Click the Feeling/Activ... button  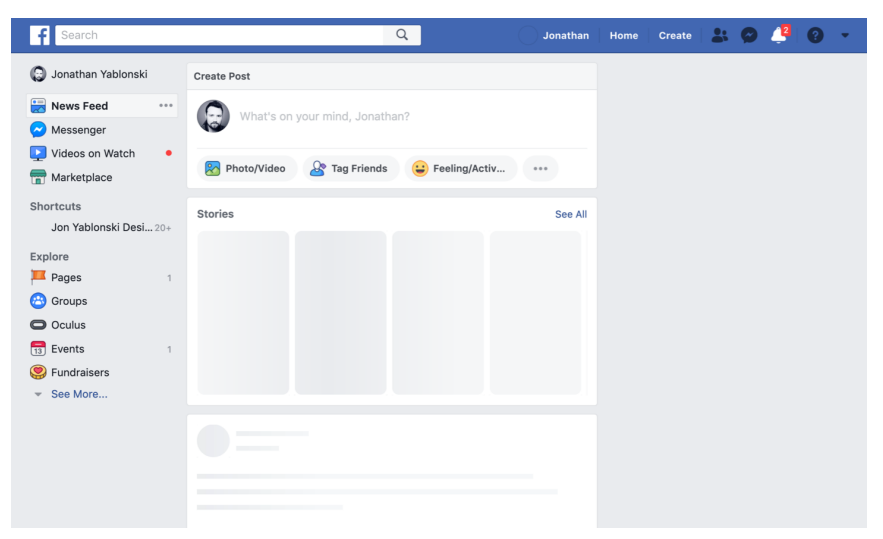click(x=460, y=168)
